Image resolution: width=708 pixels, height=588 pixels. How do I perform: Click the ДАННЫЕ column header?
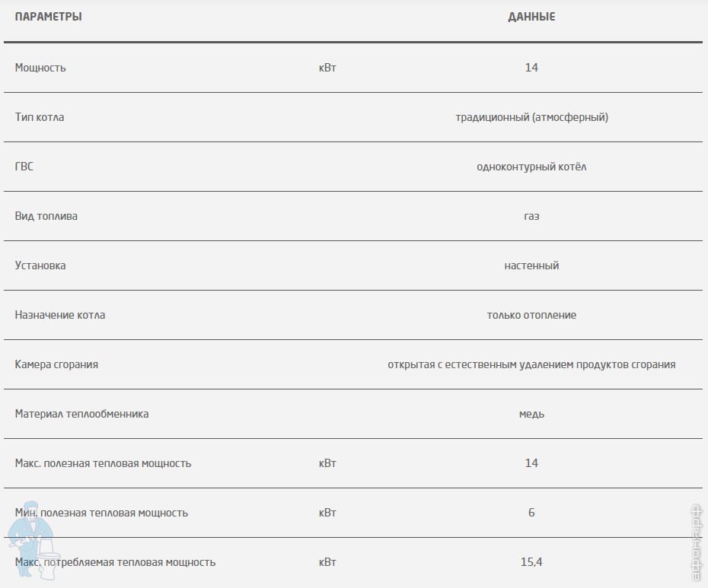point(531,17)
